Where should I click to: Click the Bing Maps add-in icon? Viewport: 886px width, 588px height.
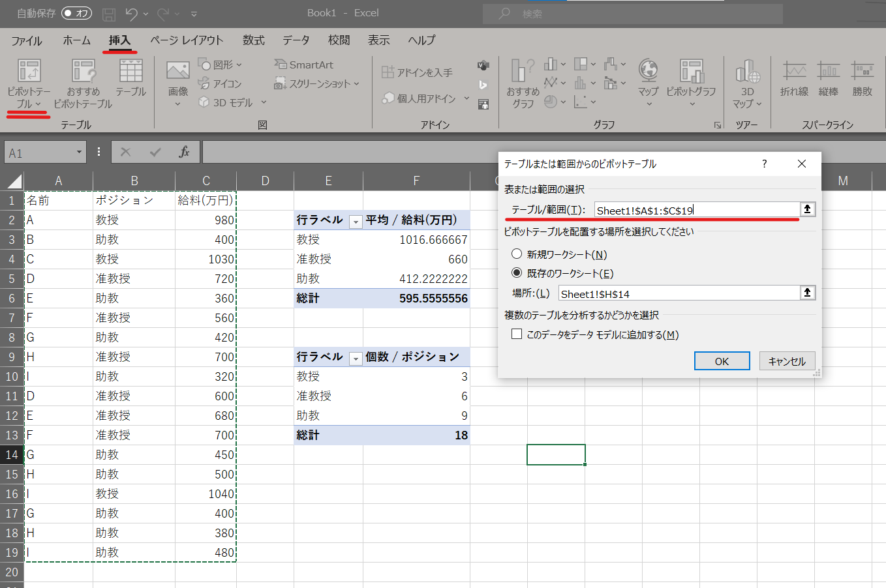point(483,85)
